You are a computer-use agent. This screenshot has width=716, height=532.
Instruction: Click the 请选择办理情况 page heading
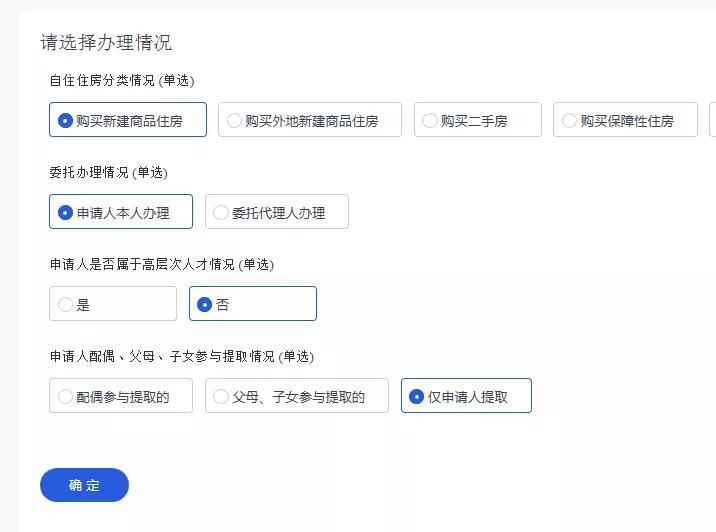[x=106, y=42]
